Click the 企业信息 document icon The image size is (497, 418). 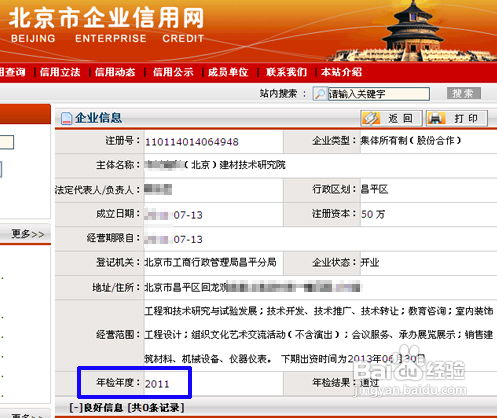66,118
